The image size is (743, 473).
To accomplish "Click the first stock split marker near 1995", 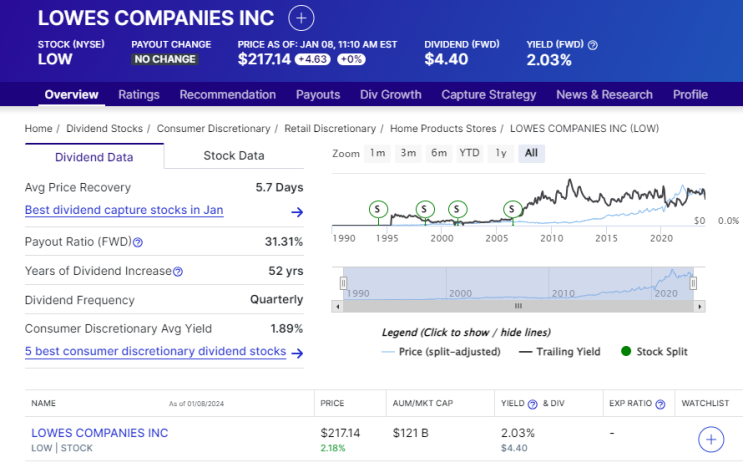I will 378,209.
